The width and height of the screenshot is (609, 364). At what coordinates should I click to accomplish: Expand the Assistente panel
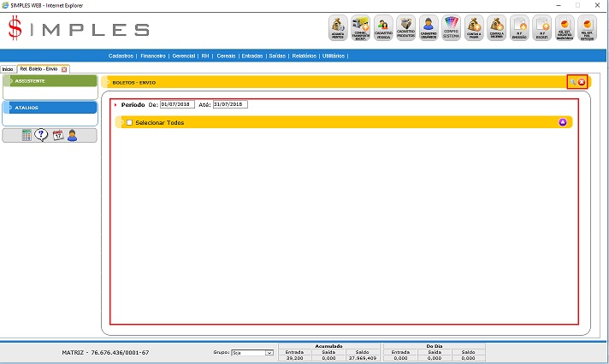[50, 81]
